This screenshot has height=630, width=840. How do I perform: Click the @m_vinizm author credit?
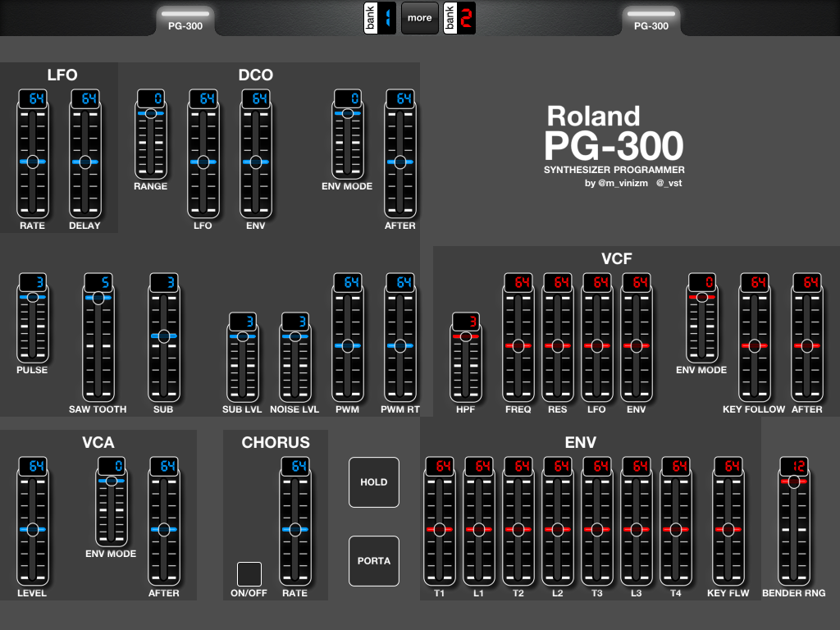click(x=623, y=183)
